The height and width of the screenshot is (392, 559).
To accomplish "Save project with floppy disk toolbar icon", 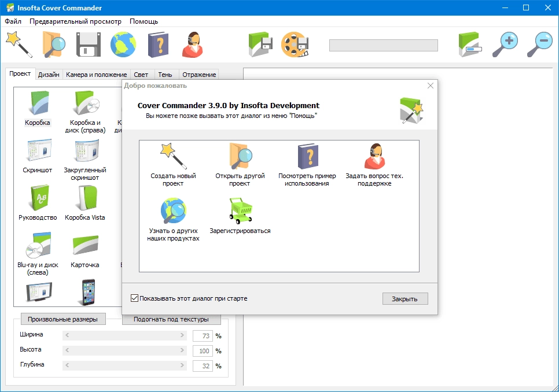I will coord(89,45).
